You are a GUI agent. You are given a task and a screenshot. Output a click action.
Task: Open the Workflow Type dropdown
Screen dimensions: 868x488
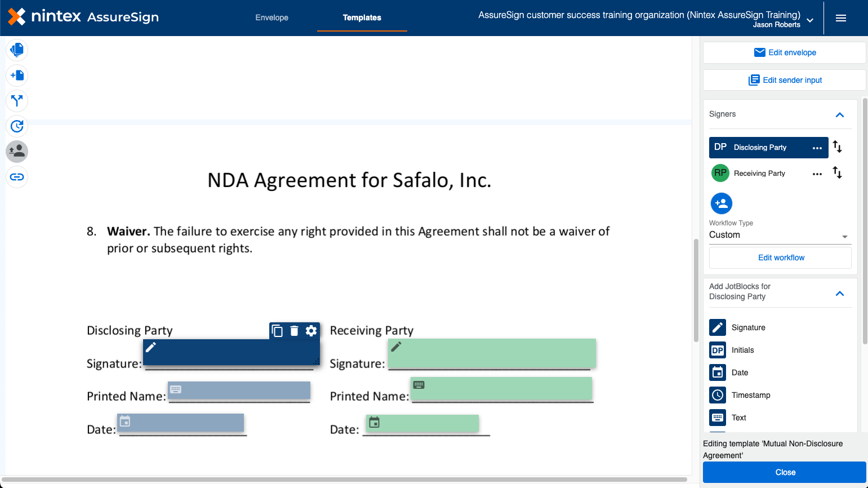pyautogui.click(x=780, y=234)
